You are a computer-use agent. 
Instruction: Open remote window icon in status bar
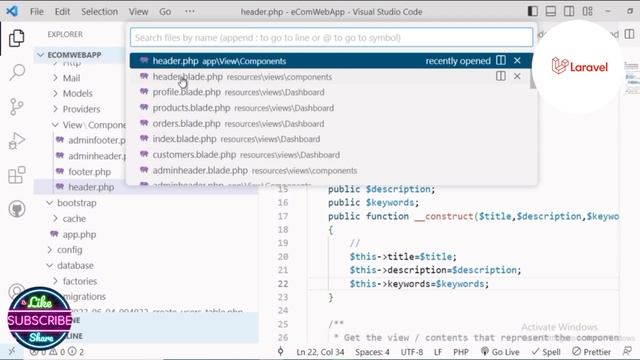[12, 351]
